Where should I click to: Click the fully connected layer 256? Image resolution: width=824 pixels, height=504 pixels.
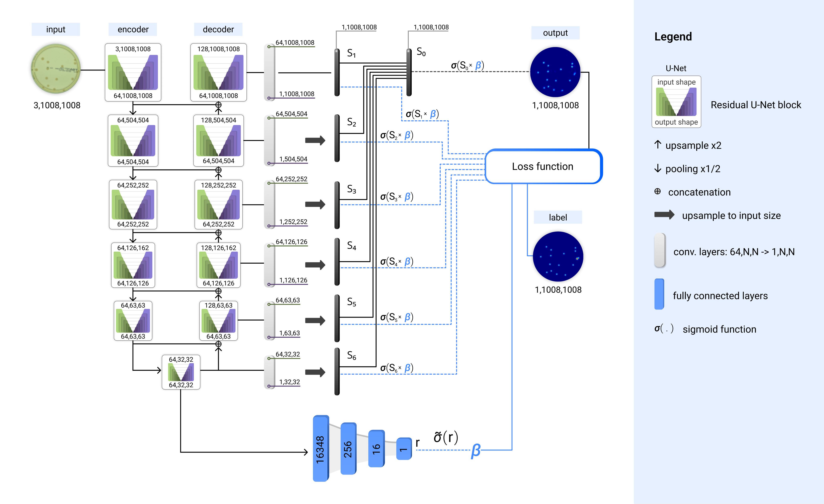[x=348, y=449]
